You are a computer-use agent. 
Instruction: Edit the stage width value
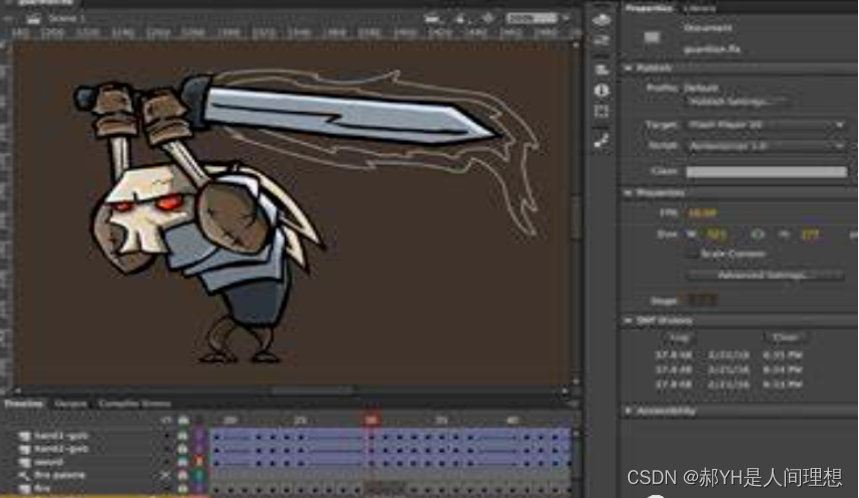point(716,234)
